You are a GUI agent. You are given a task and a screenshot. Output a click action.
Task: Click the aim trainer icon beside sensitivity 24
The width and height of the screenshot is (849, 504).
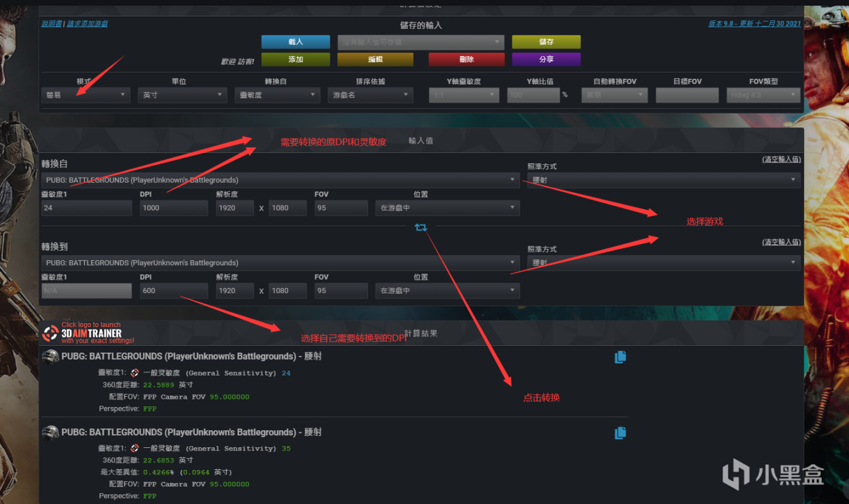click(134, 373)
